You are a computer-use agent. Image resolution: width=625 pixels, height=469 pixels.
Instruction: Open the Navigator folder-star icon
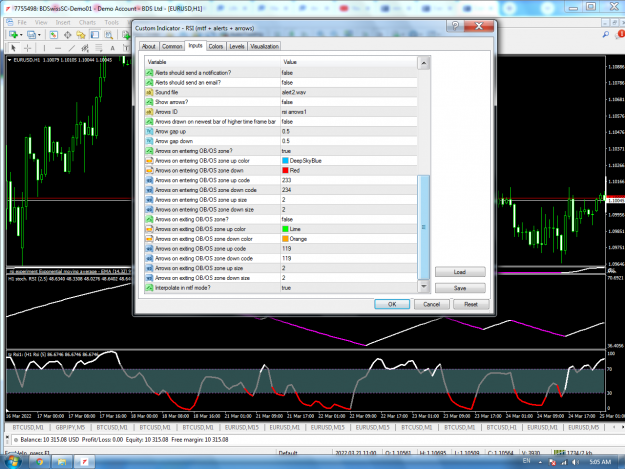click(81, 35)
